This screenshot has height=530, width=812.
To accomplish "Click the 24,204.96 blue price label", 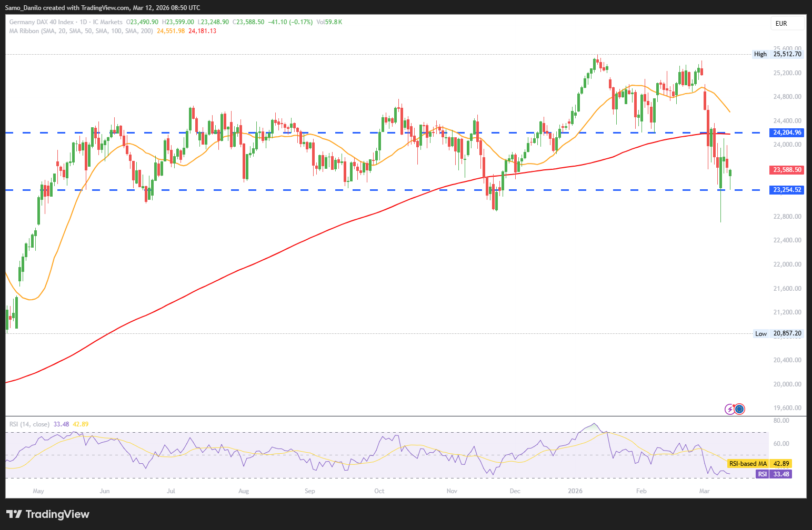I will point(787,132).
